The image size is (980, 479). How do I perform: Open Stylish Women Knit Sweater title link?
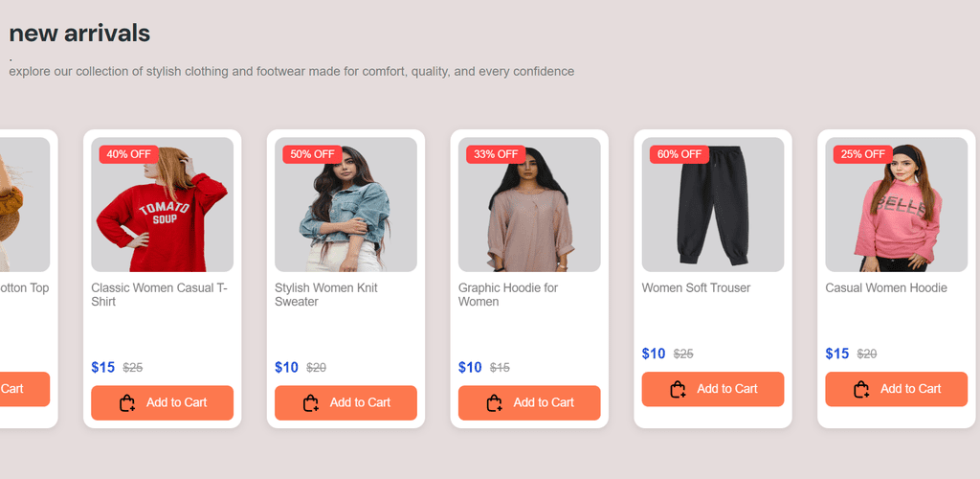[326, 294]
